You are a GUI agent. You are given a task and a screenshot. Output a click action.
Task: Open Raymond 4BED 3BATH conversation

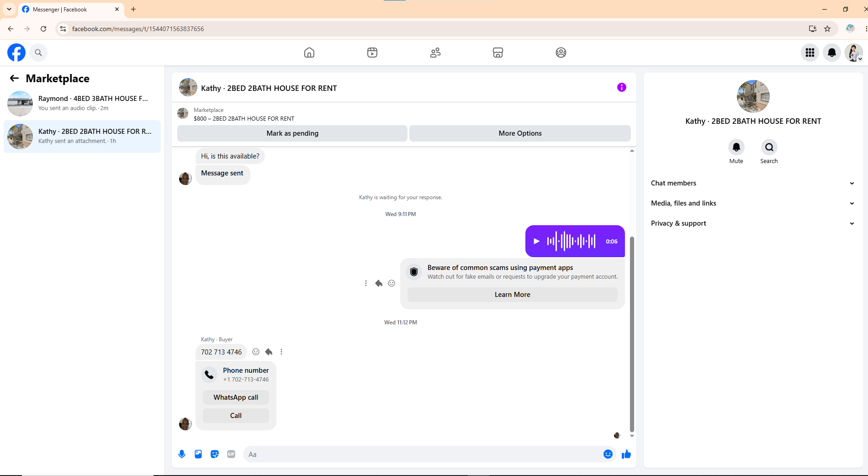click(x=82, y=104)
